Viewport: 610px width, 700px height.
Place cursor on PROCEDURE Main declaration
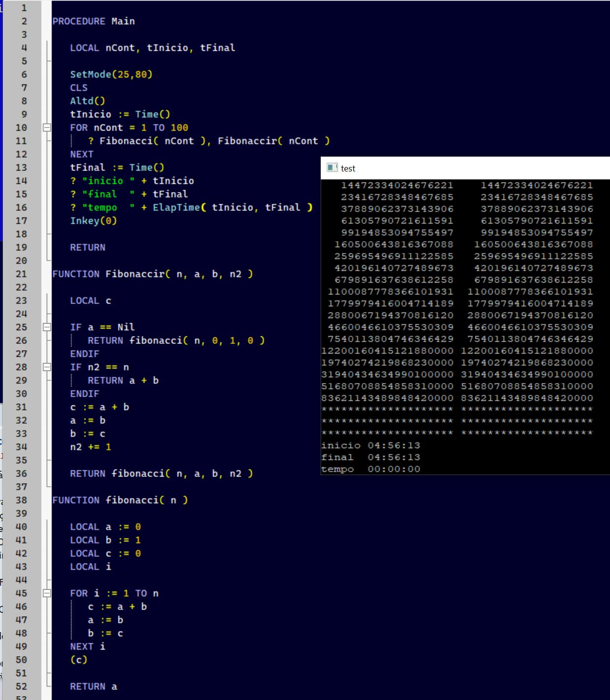point(94,21)
